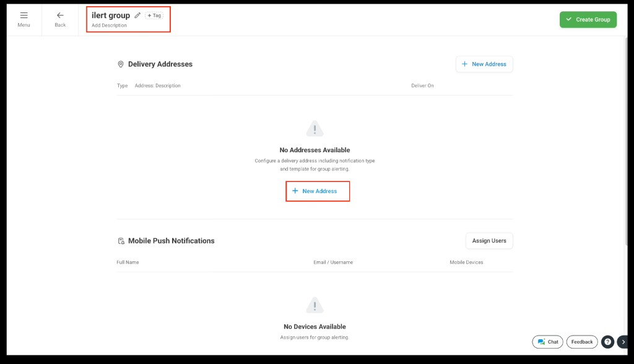The image size is (634, 364).
Task: Click the warning icon above No Addresses Available
Action: tap(315, 129)
